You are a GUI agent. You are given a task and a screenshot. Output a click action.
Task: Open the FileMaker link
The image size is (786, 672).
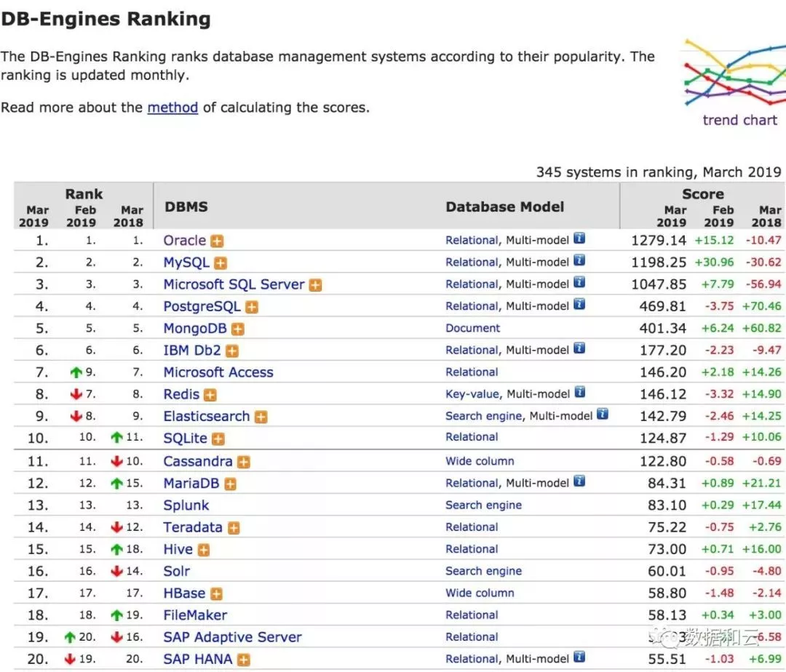[195, 615]
